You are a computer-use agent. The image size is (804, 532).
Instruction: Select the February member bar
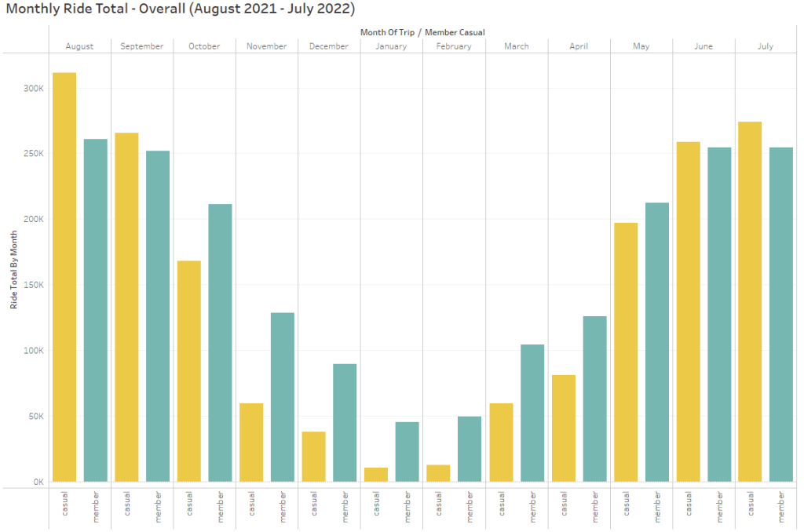[470, 448]
